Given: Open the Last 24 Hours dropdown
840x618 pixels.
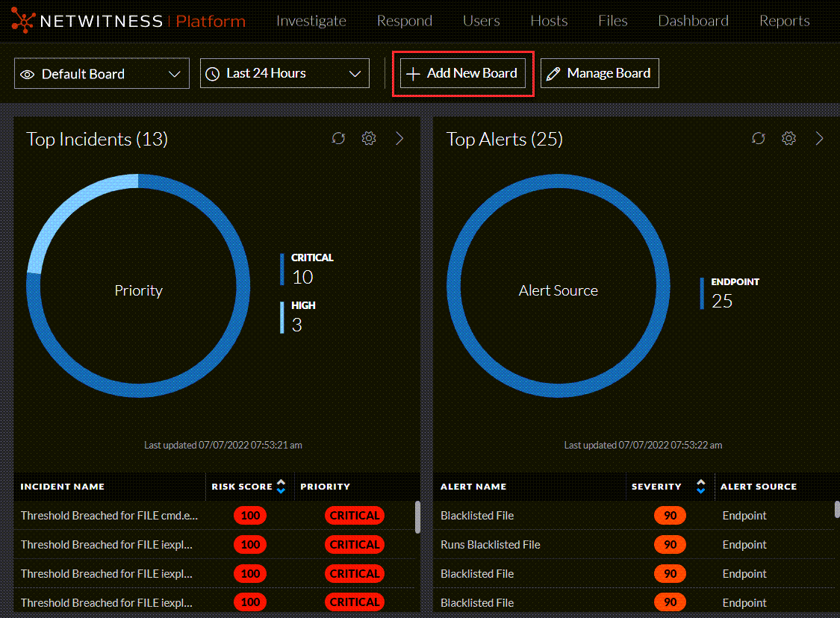Looking at the screenshot, I should 284,73.
